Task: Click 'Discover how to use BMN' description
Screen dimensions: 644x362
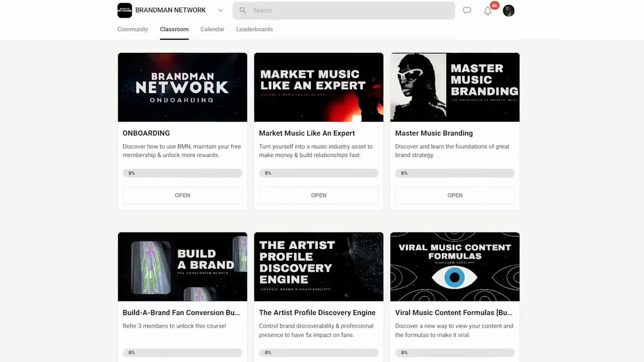Action: point(182,151)
